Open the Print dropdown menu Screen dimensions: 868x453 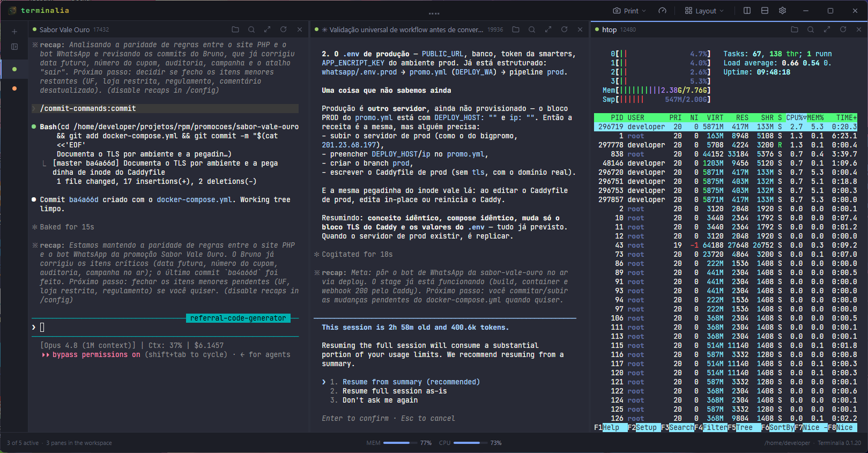(x=630, y=11)
